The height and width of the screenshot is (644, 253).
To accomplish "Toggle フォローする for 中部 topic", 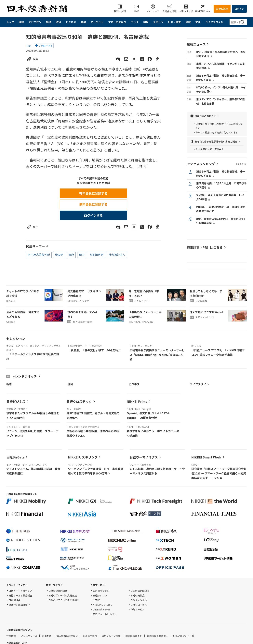I will 44,46.
